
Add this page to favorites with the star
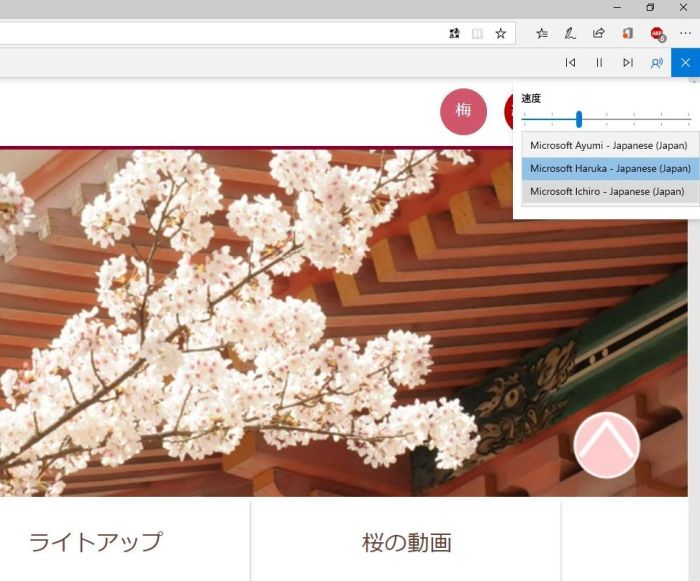point(501,33)
